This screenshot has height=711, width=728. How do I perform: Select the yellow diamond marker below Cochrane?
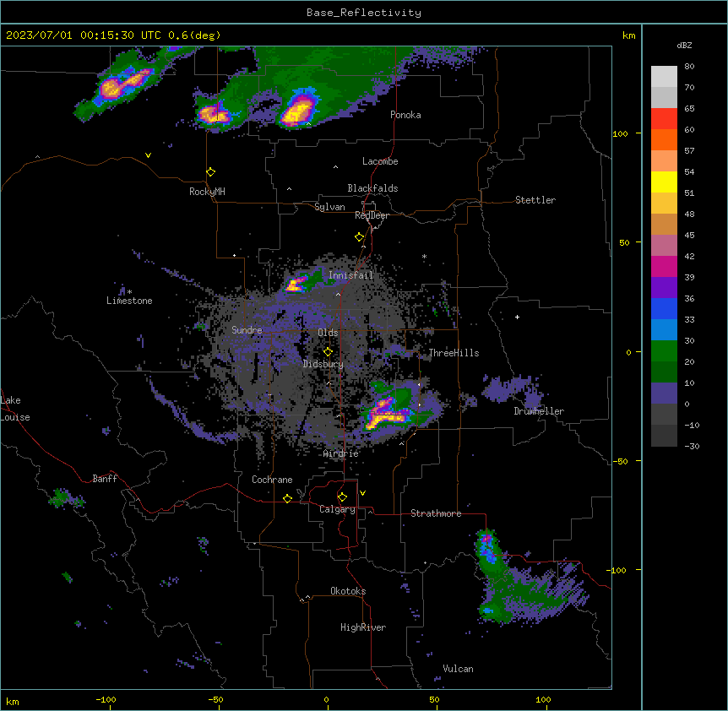click(287, 498)
